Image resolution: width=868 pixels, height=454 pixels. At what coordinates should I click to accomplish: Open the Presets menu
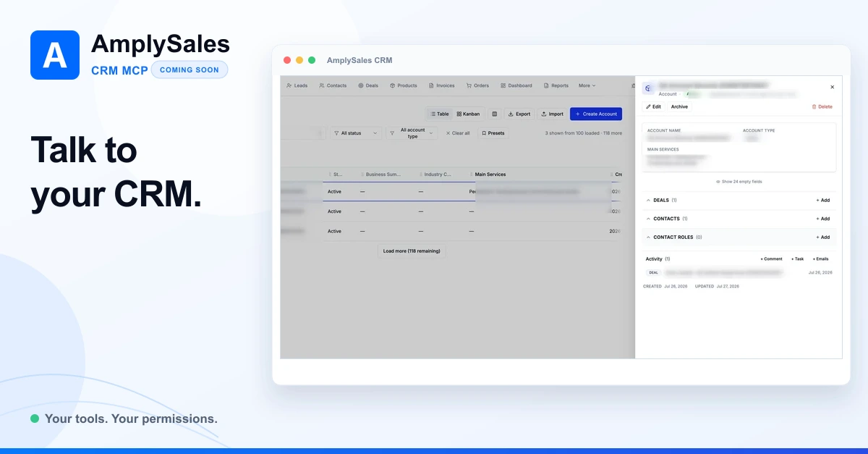493,133
